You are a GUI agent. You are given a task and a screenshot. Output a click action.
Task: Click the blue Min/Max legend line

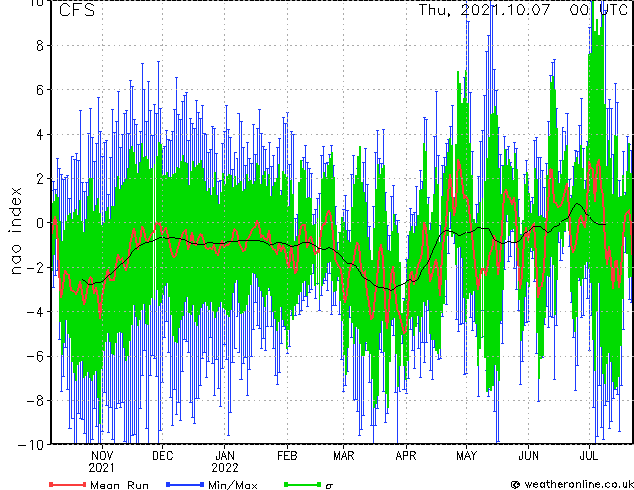coord(185,484)
